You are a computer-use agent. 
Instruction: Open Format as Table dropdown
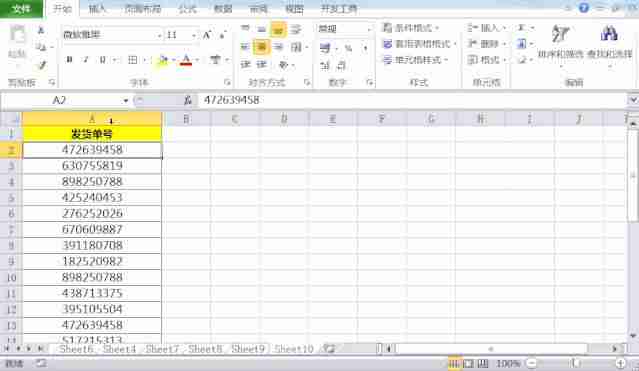pyautogui.click(x=420, y=44)
